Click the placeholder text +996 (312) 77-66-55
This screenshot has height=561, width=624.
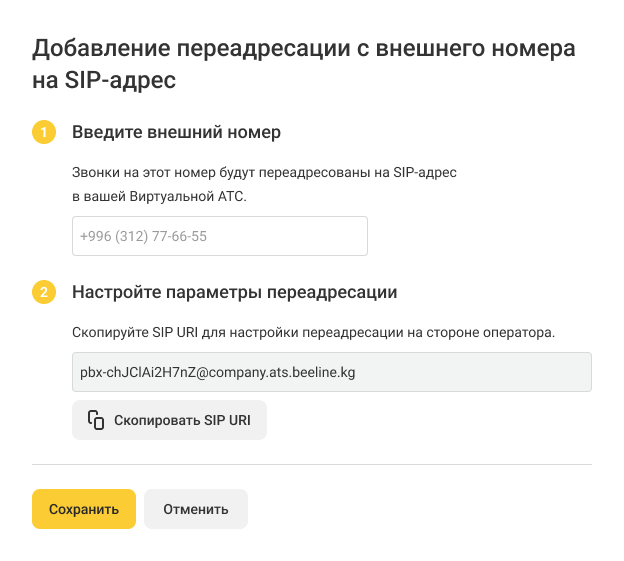[143, 236]
